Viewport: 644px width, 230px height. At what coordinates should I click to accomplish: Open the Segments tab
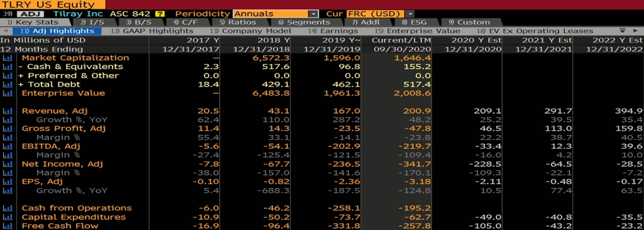304,22
